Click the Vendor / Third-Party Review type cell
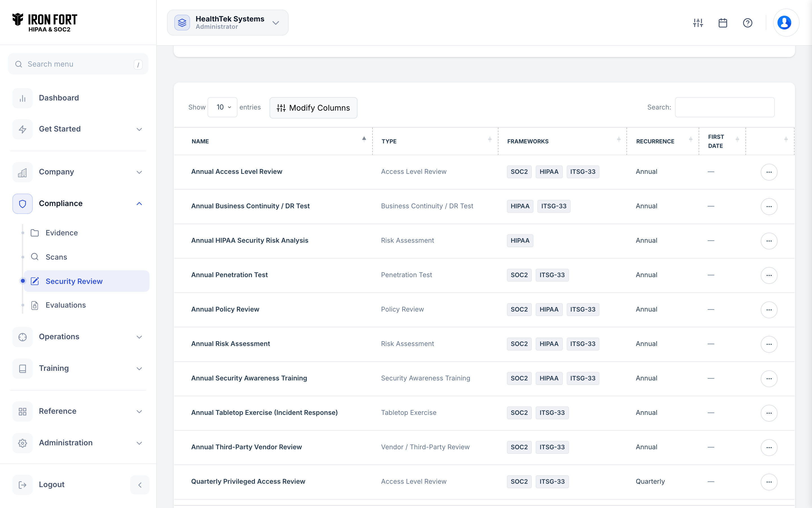 tap(425, 447)
